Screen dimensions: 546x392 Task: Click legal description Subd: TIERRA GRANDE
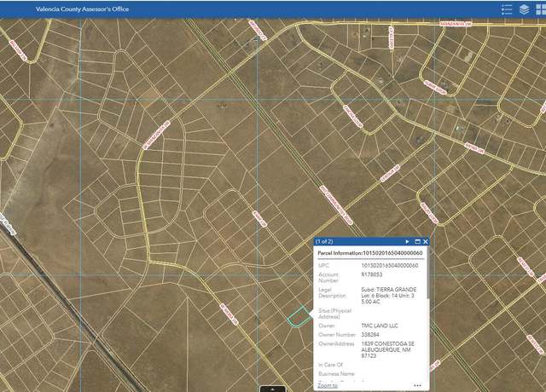pyautogui.click(x=389, y=290)
